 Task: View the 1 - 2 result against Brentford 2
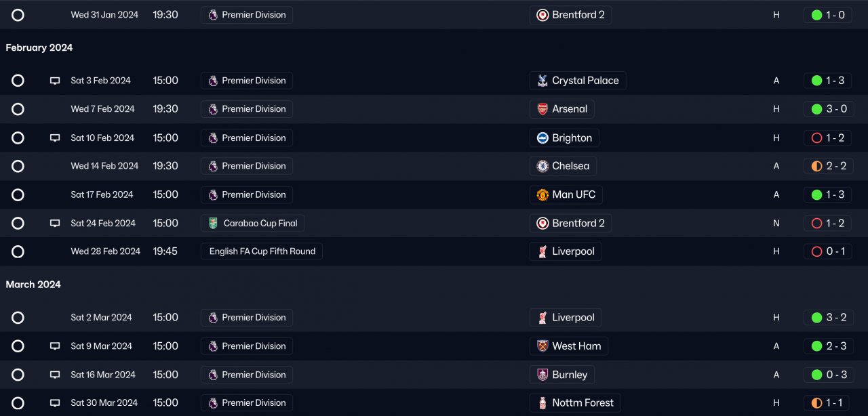point(828,223)
